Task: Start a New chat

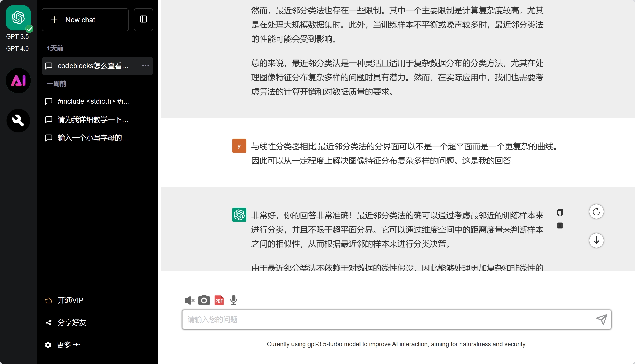Action: [85, 20]
